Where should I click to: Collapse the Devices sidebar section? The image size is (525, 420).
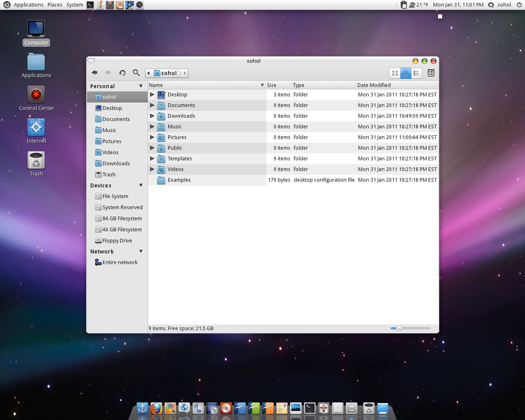click(141, 185)
